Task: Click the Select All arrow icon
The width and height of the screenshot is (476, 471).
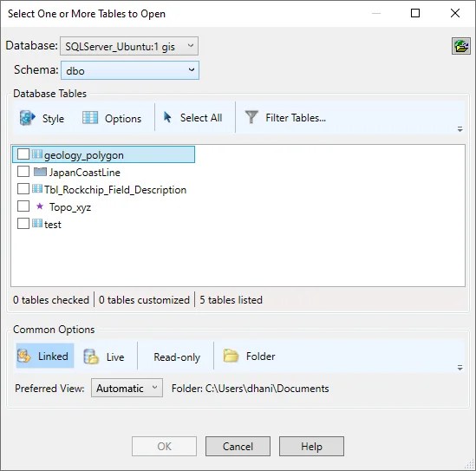Action: [167, 117]
